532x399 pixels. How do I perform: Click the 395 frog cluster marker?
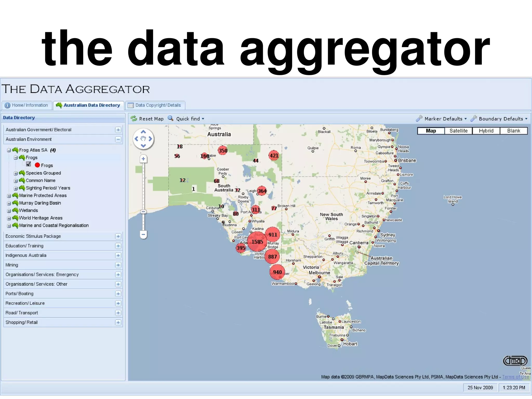(x=241, y=248)
